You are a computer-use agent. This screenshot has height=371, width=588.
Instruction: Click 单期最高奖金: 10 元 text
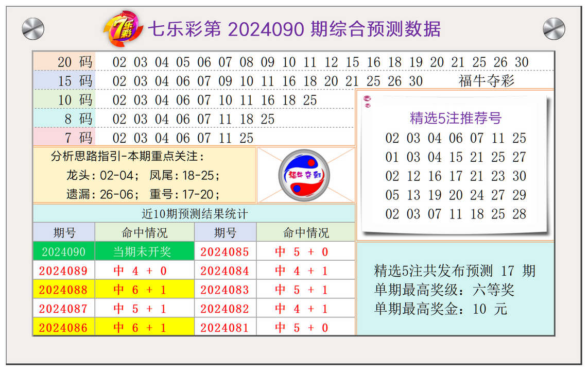441,309
